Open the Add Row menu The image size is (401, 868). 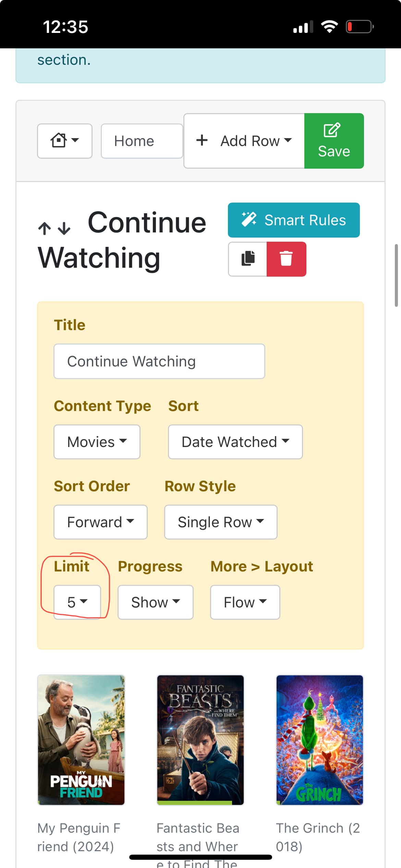[244, 141]
